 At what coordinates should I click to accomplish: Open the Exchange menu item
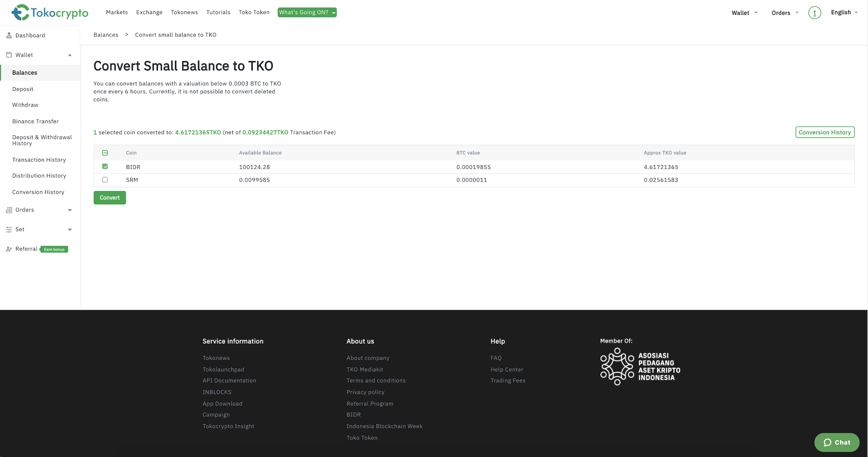pos(149,12)
